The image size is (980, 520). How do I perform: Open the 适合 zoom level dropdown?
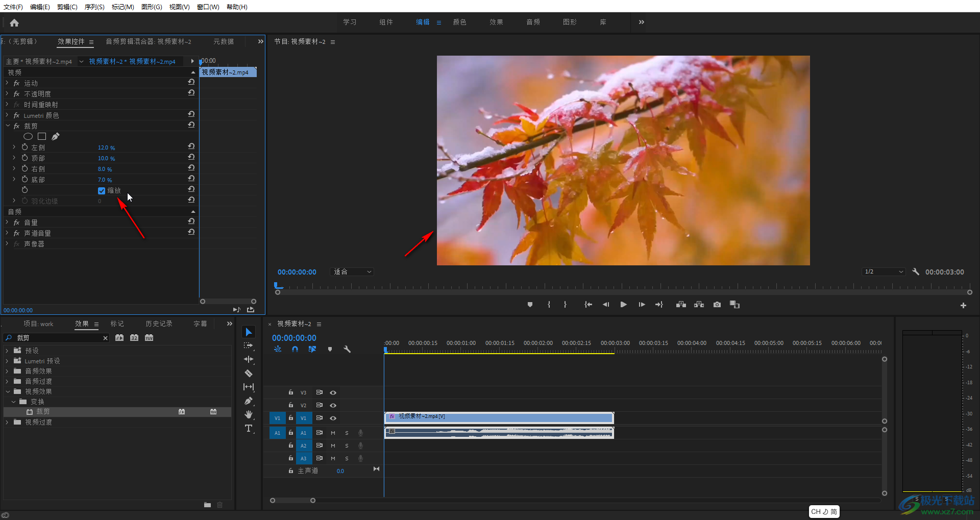[x=352, y=272]
